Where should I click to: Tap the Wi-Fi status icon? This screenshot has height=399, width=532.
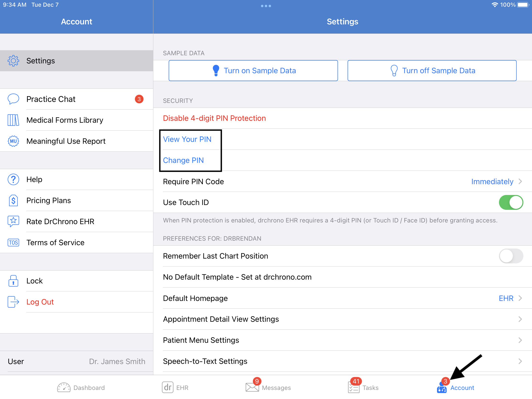(495, 5)
